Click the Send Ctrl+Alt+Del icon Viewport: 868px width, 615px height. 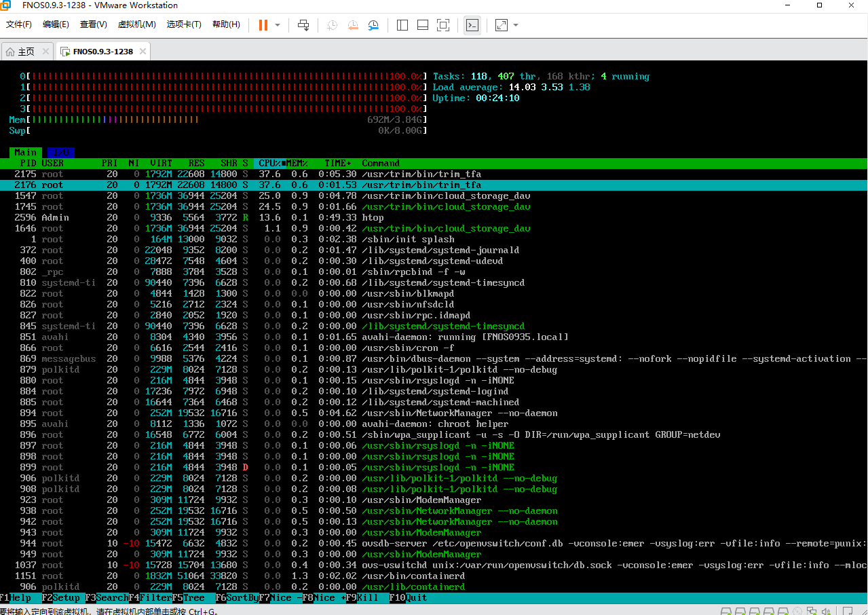303,25
